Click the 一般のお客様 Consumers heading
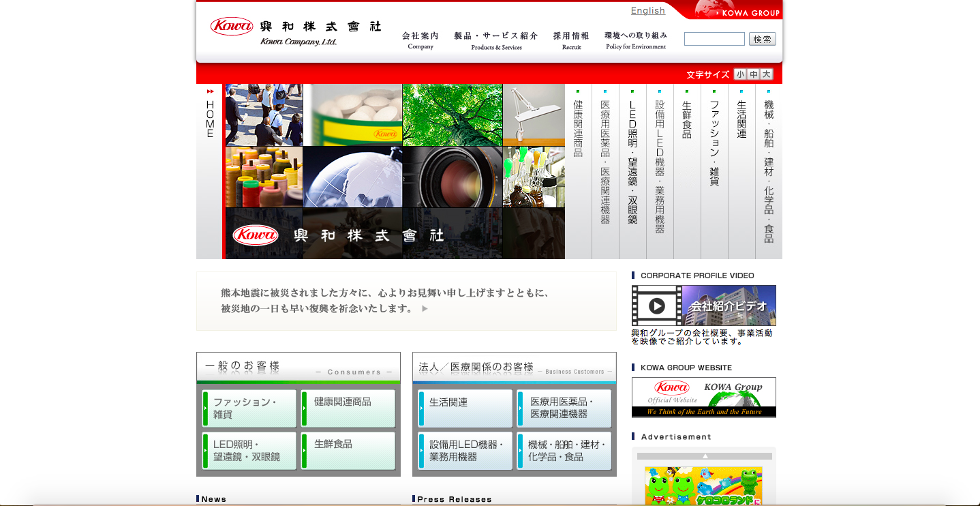The width and height of the screenshot is (980, 506). pyautogui.click(x=298, y=368)
